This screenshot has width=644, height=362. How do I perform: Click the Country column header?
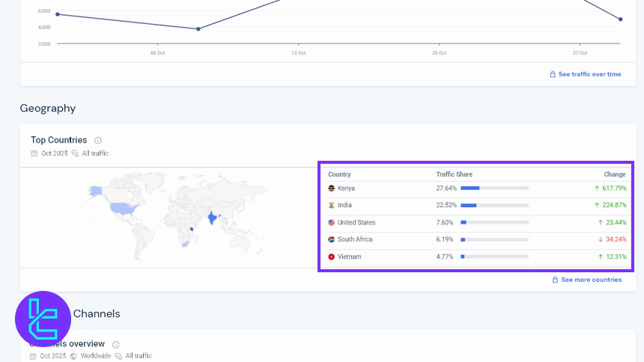[339, 174]
